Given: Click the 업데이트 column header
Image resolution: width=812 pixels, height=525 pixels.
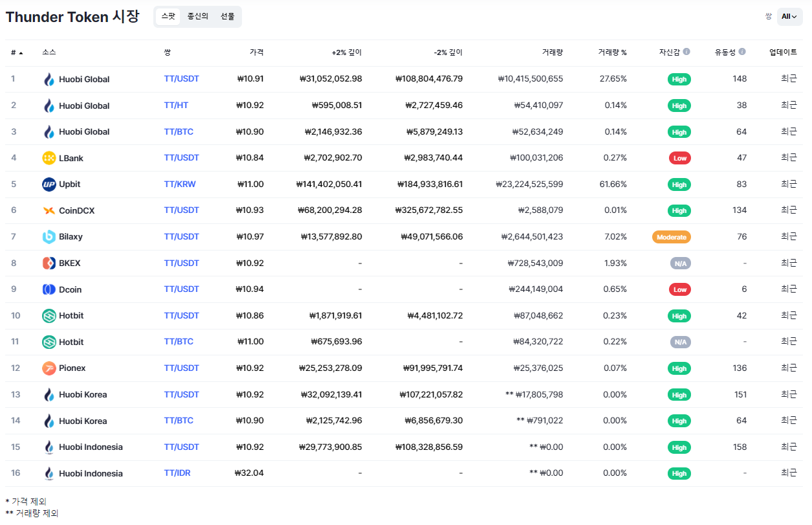Looking at the screenshot, I should coord(783,52).
